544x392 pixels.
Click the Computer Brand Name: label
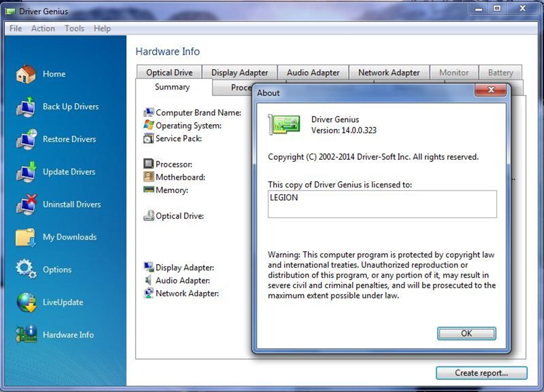tap(198, 113)
